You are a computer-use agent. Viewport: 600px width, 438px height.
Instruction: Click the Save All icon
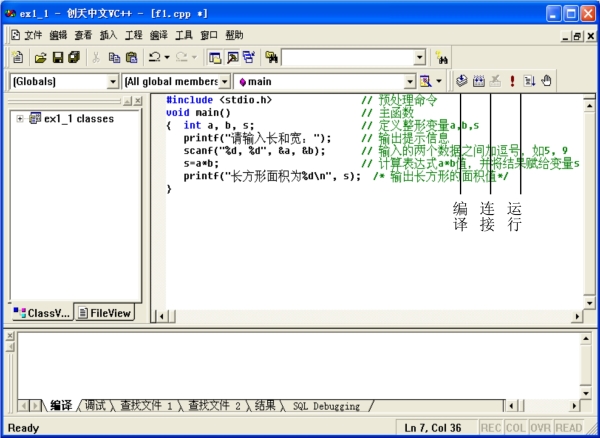point(74,57)
